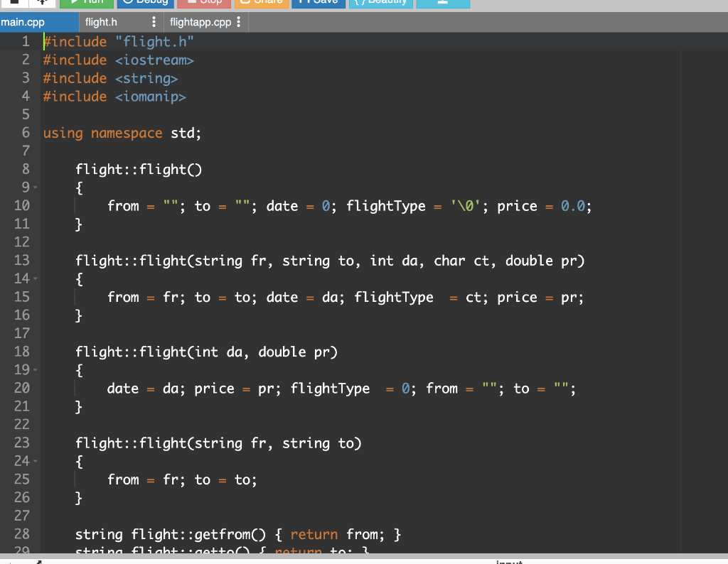Screen dimensions: 728x564
Task: Collapse the default constructor fold at line 9
Action: (x=33, y=187)
